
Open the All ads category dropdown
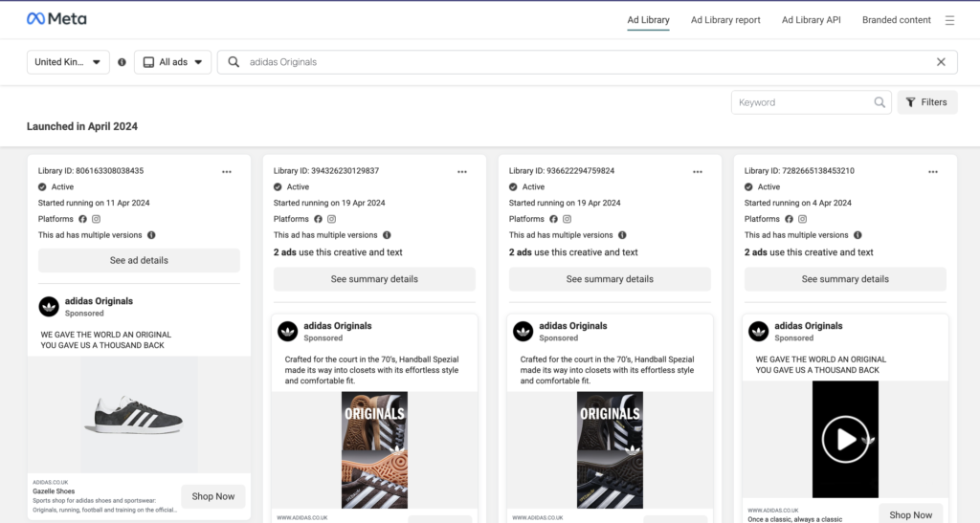tap(172, 62)
